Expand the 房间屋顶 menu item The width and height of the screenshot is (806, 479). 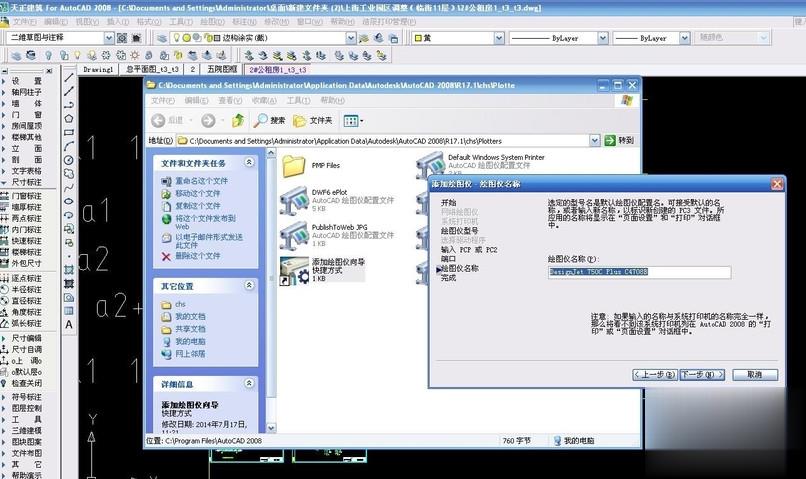pos(23,125)
